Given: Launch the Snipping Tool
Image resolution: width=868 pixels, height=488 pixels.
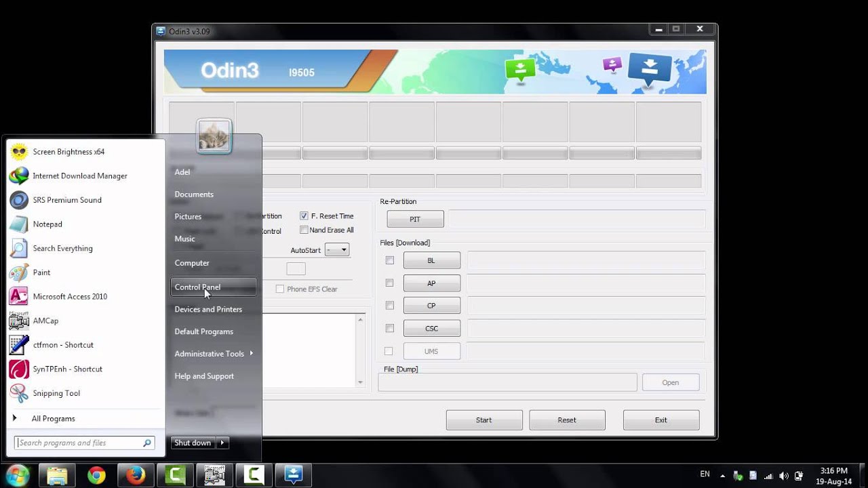Looking at the screenshot, I should pos(85,393).
